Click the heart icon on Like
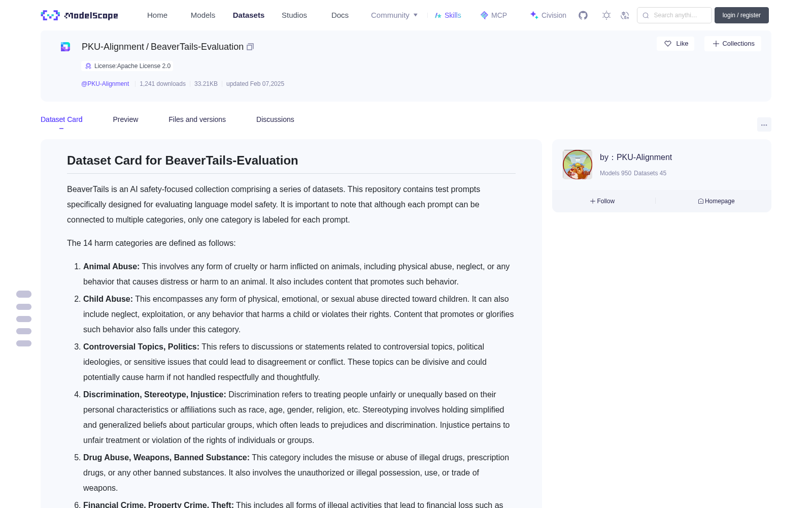The width and height of the screenshot is (812, 508). (668, 44)
